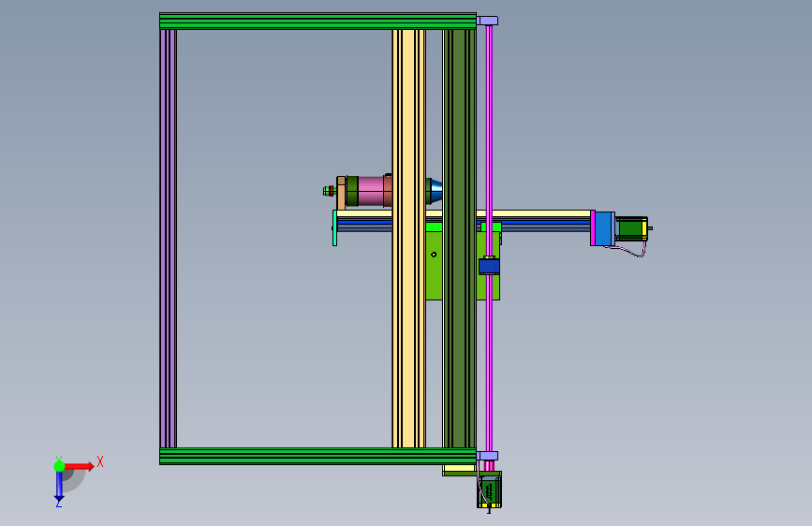Viewport: 812px width, 526px height.
Task: Select the tan bracket left of spindle motor
Action: pos(341,193)
